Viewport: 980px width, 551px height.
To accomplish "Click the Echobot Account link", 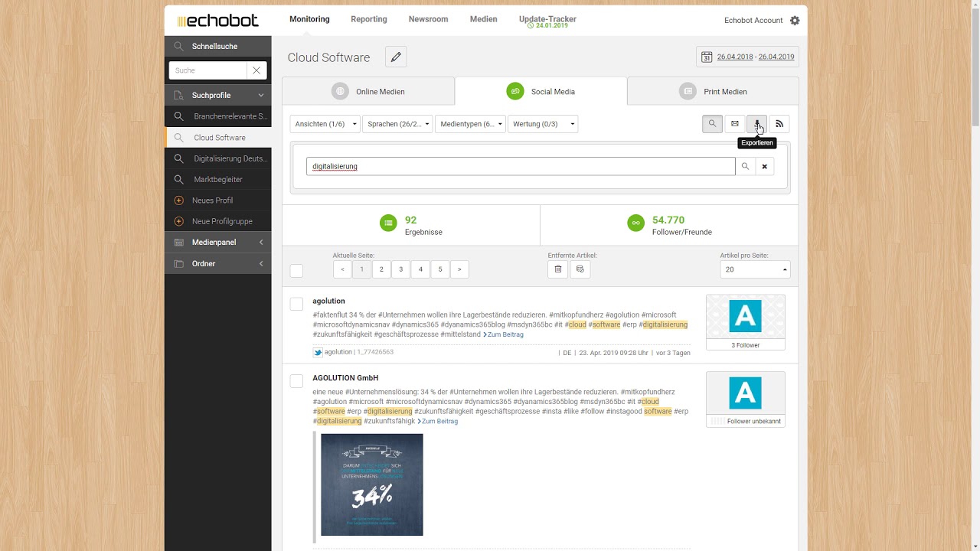I will coord(753,21).
